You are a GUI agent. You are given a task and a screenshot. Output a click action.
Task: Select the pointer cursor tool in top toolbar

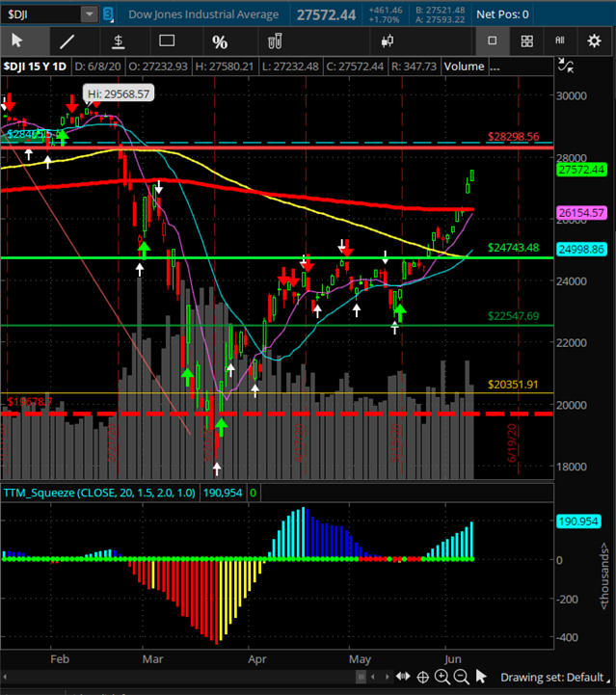pos(17,41)
